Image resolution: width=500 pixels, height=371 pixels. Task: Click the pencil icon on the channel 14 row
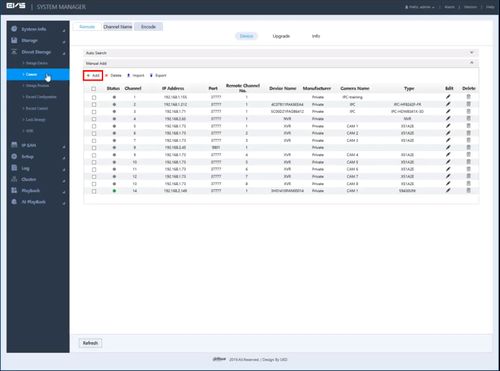[448, 190]
